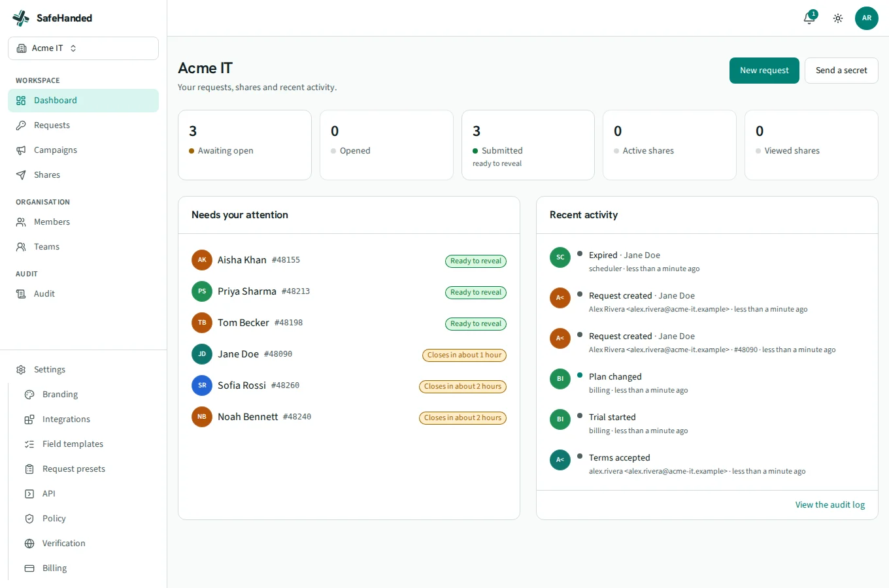Open Aisha Khan request #48155
Image resolution: width=889 pixels, height=588 pixels.
click(x=349, y=260)
